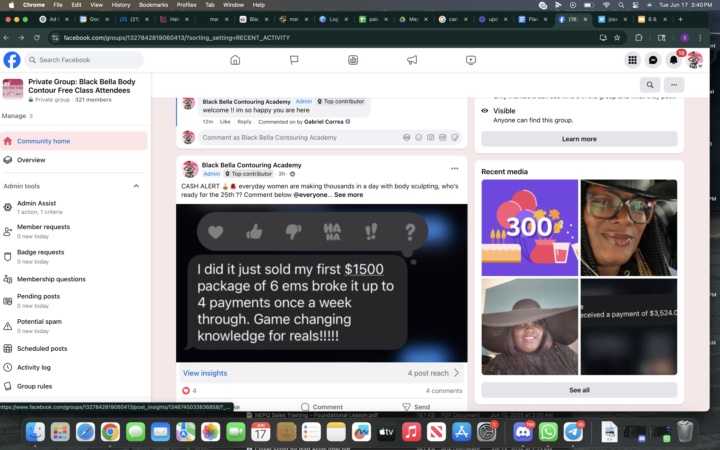Attach a photo to the comment
The height and width of the screenshot is (450, 720).
pos(430,137)
